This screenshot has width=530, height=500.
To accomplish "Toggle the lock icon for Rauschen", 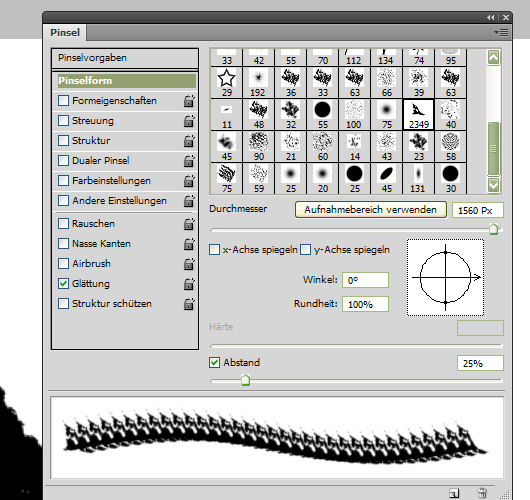I will pos(189,224).
